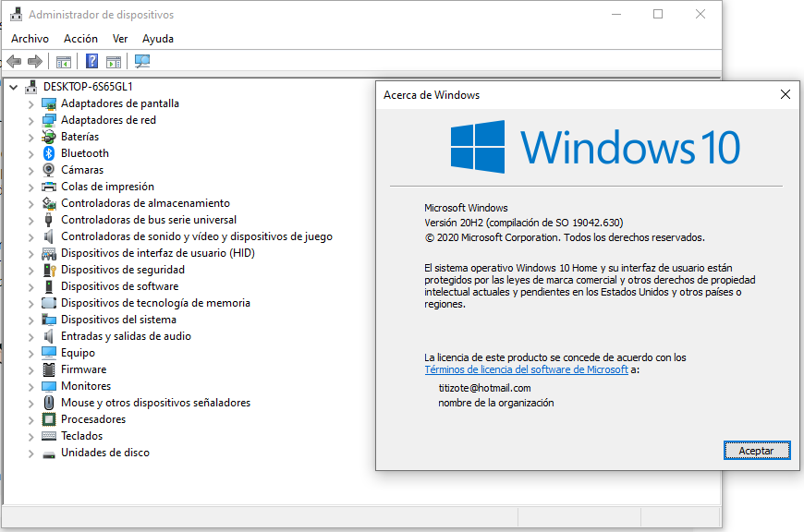The height and width of the screenshot is (532, 804).
Task: Open Términos de licencia del software de Microsoft link
Action: 526,369
